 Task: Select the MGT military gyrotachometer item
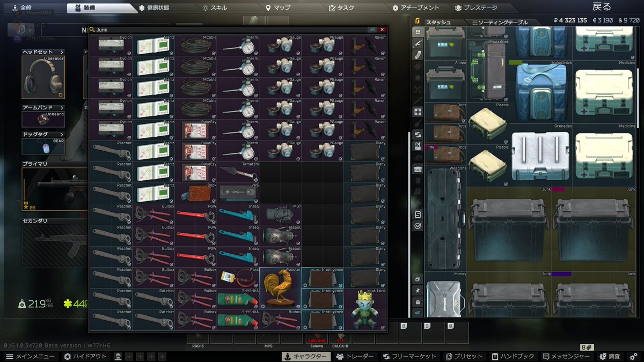point(280,215)
